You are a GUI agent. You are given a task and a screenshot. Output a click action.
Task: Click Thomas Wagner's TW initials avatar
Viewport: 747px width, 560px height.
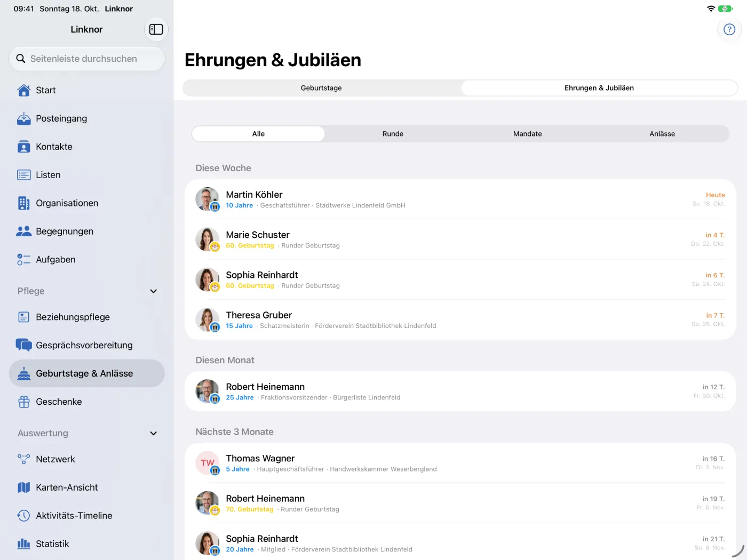[x=207, y=463]
